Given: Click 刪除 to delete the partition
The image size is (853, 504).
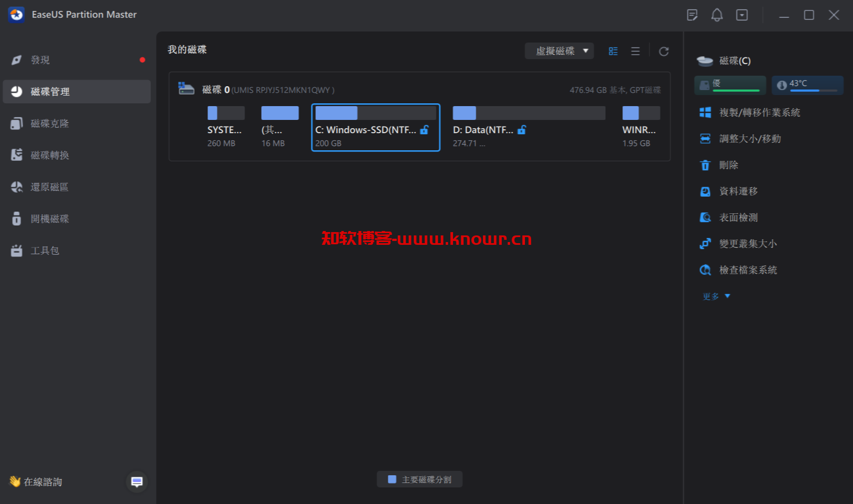Looking at the screenshot, I should pos(729,165).
